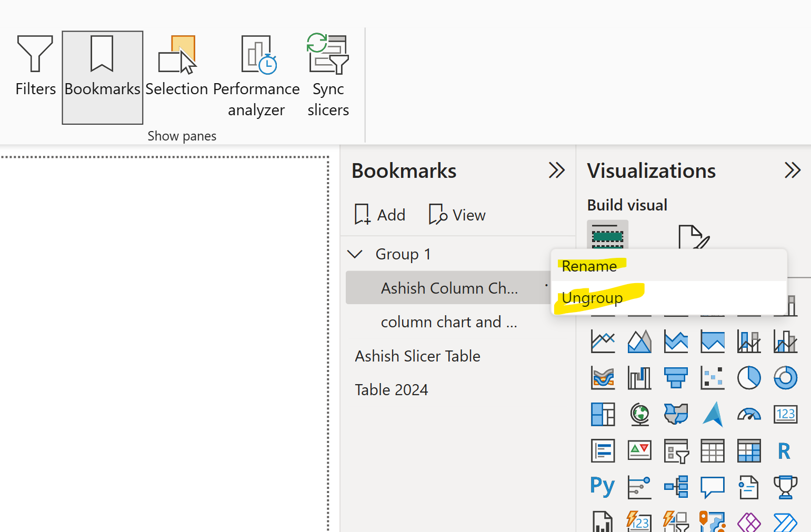Choose Rename from the context menu

point(589,266)
